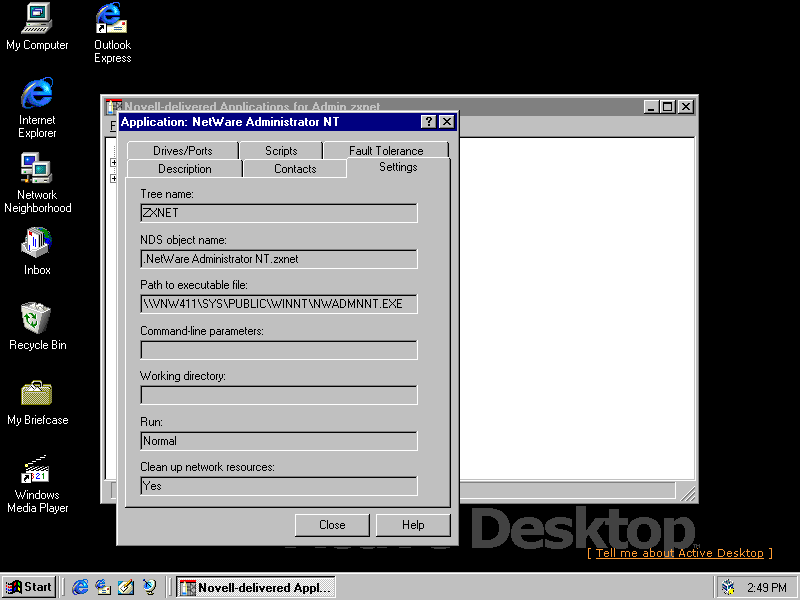
Task: Expand the lower tree node in the background window
Action: [113, 179]
